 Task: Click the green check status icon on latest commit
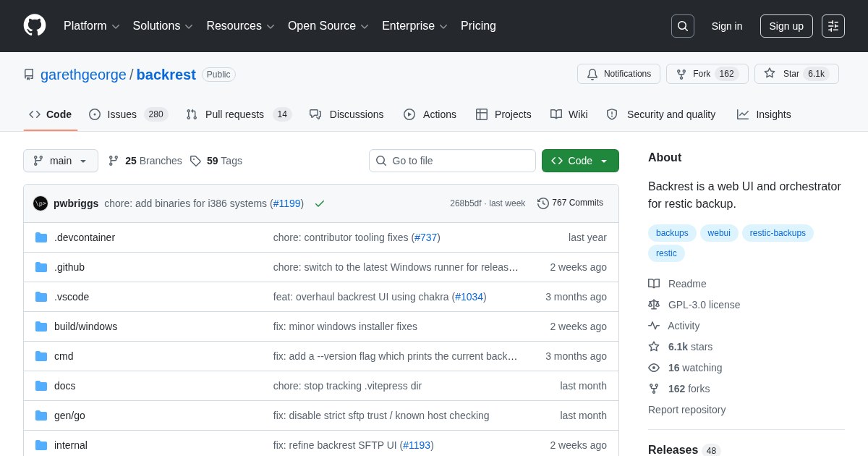point(320,203)
